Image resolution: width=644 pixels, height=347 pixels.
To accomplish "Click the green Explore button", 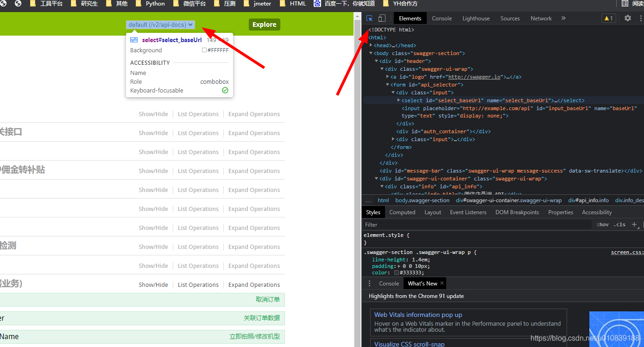I will pyautogui.click(x=265, y=25).
